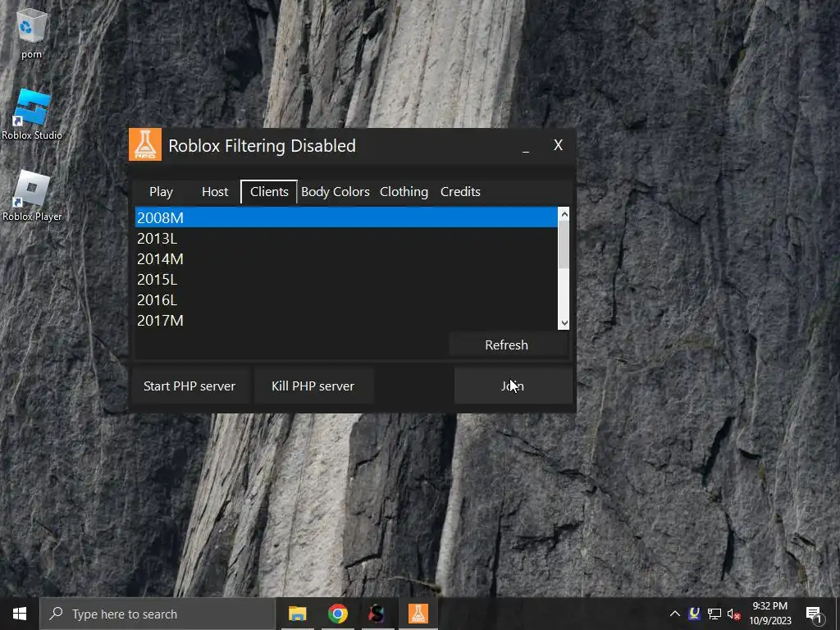The width and height of the screenshot is (840, 630).
Task: View the Credits tab
Action: pyautogui.click(x=460, y=192)
